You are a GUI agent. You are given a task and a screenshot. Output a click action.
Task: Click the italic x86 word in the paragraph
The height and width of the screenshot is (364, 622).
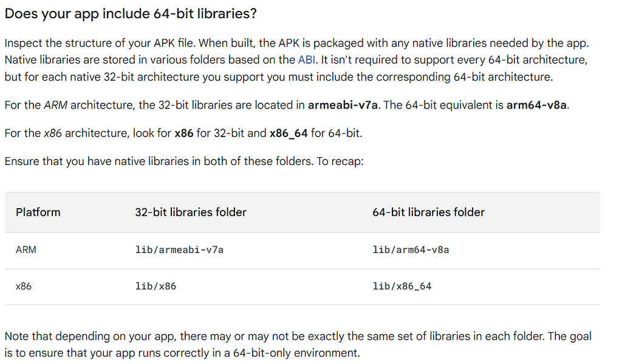tap(53, 133)
